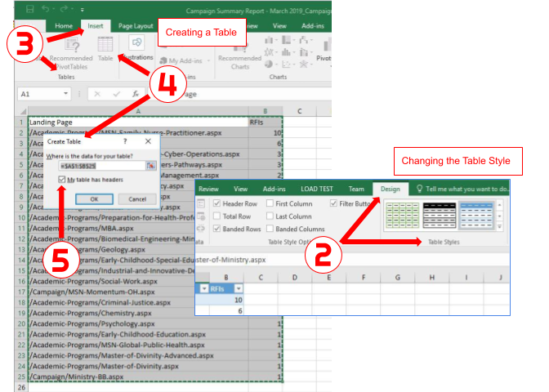Click the Create Table help question mark
The height and width of the screenshot is (392, 549).
point(125,141)
